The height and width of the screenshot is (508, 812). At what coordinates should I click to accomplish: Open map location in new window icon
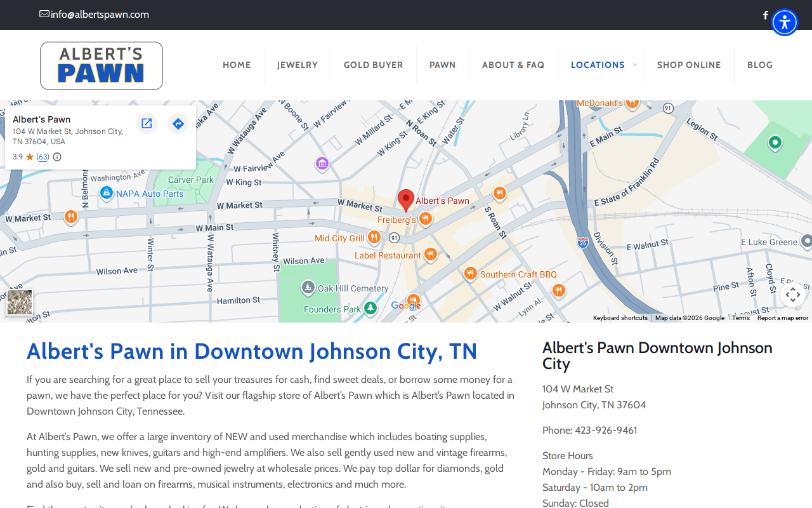[147, 123]
